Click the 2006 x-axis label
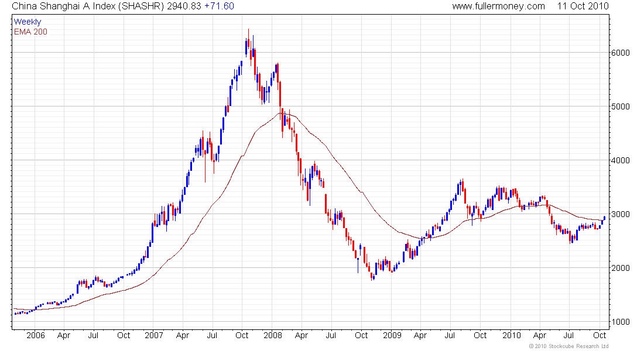This screenshot has height=351, width=644. pyautogui.click(x=35, y=335)
